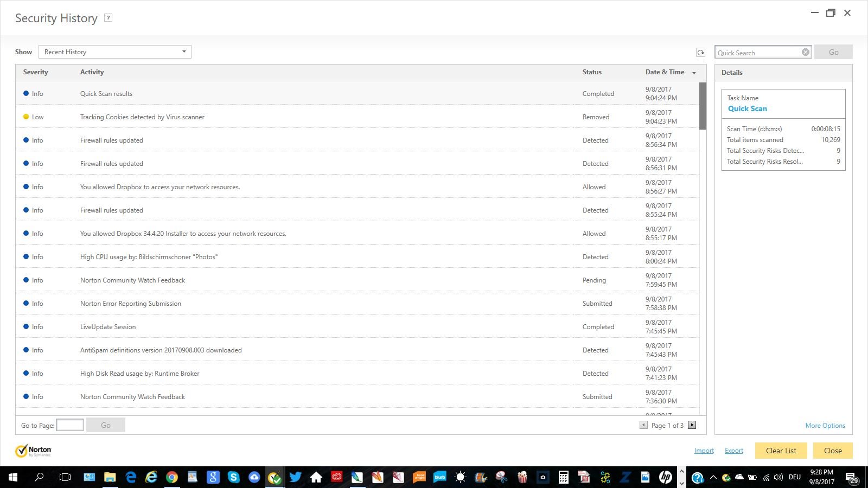Open the Calculator from the taskbar

564,477
